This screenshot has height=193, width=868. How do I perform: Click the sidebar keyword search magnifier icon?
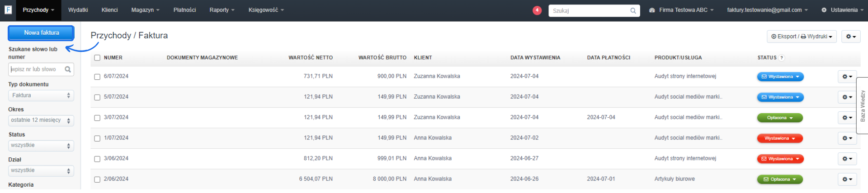tap(68, 69)
